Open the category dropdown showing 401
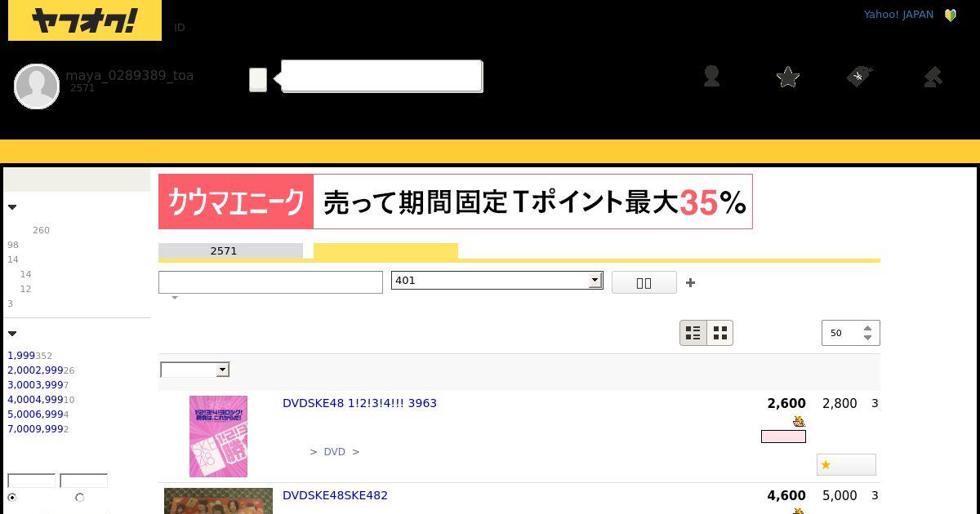The image size is (980, 514). [497, 280]
